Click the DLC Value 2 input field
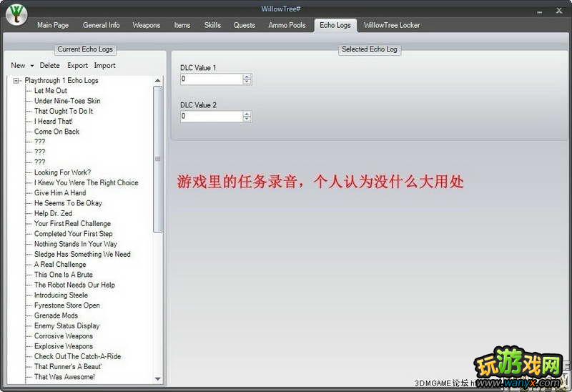 [212, 116]
